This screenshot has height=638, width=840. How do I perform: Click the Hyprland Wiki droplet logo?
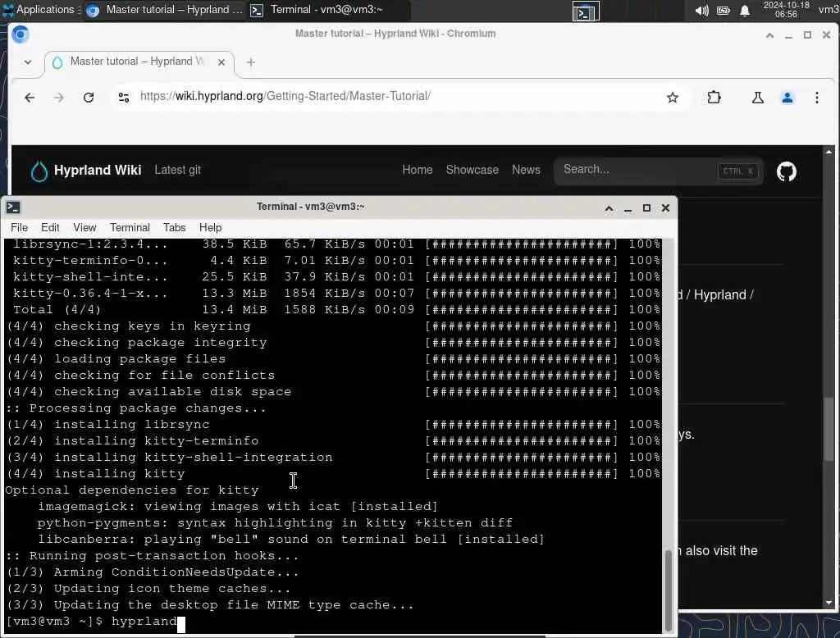point(39,171)
